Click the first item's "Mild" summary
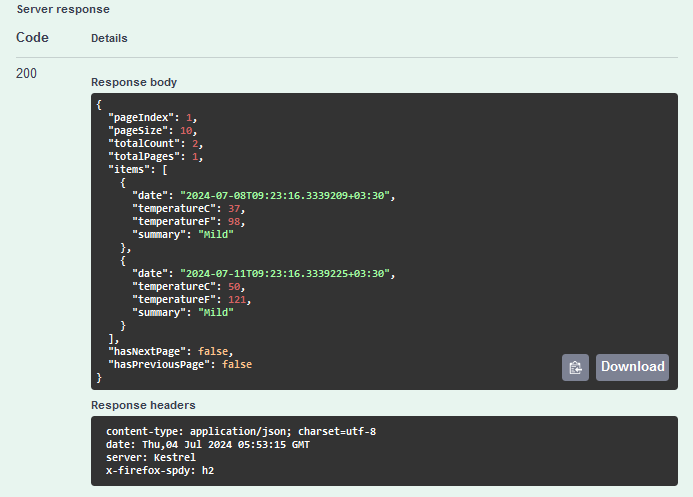Screen dimensions: 693x497 tap(216, 235)
